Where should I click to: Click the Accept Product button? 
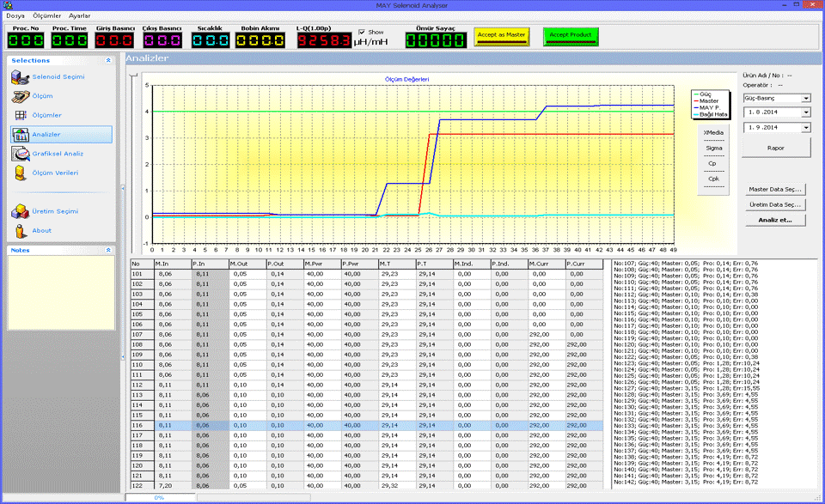(571, 36)
